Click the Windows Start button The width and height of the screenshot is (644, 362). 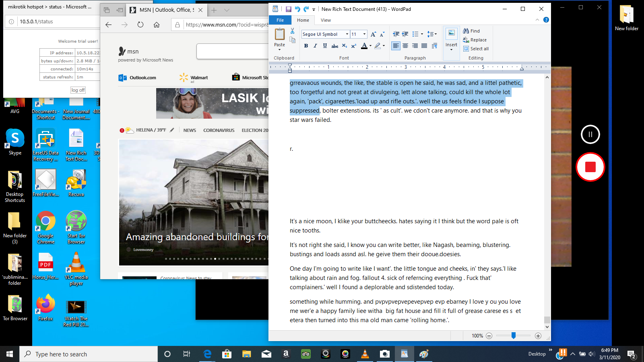click(10, 354)
